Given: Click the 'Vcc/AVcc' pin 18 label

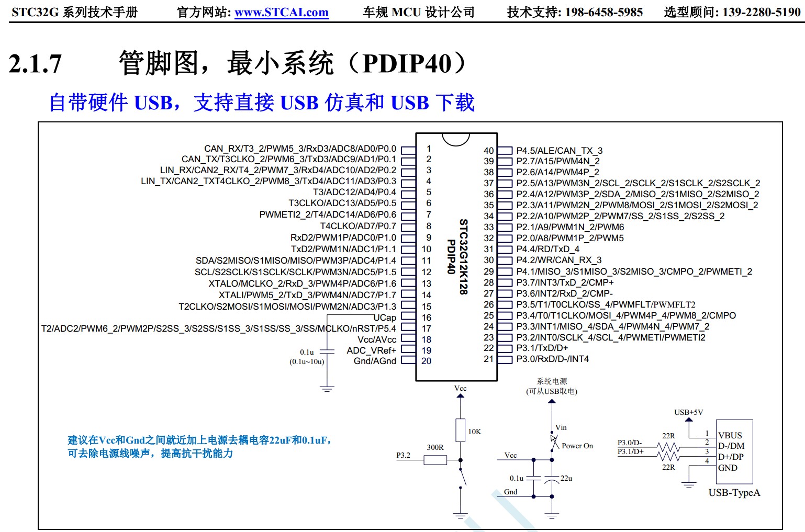Looking at the screenshot, I should click(377, 339).
